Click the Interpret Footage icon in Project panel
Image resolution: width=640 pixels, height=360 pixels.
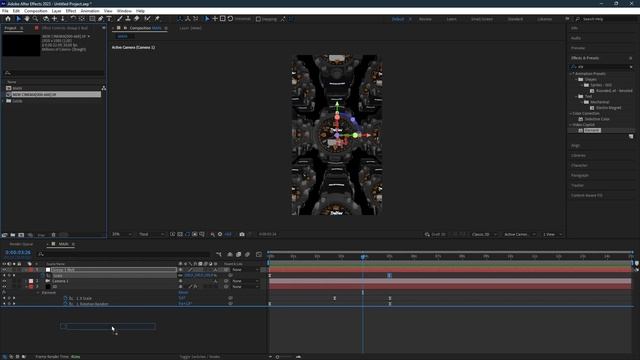[4, 235]
